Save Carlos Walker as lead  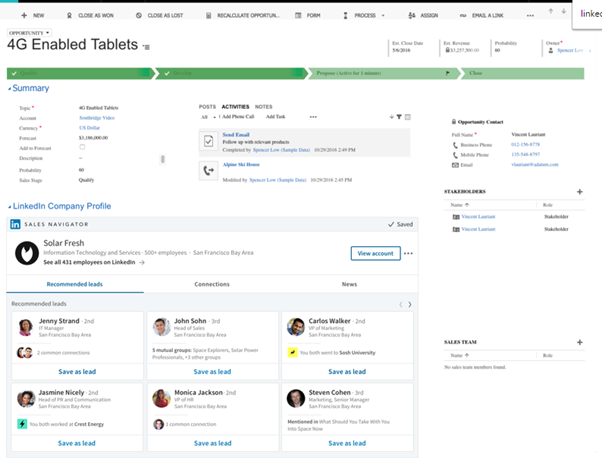coord(347,372)
